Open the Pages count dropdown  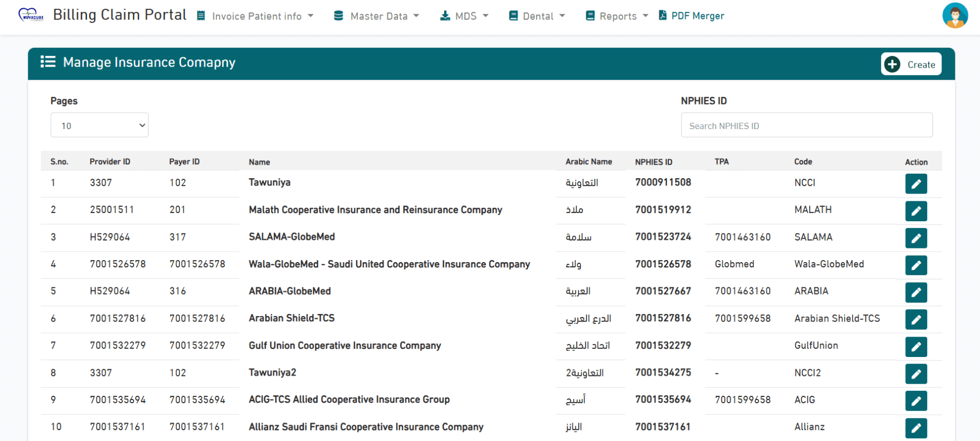[99, 125]
